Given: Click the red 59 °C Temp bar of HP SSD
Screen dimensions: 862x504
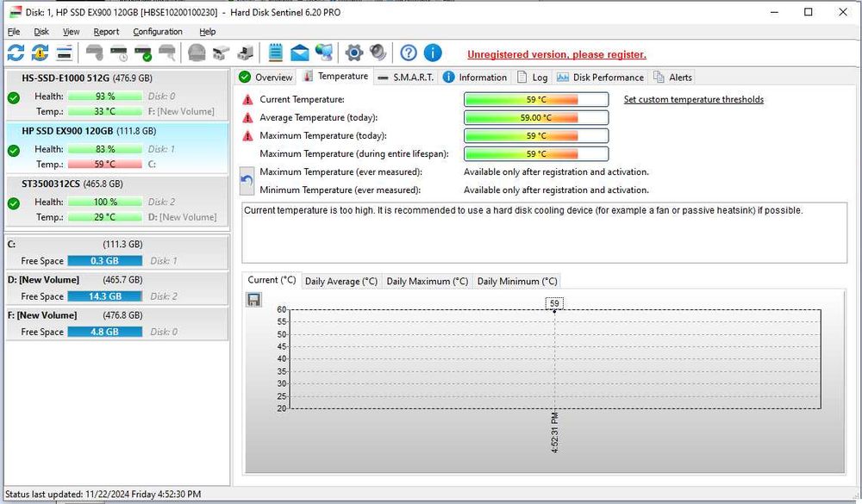Looking at the screenshot, I should (105, 165).
